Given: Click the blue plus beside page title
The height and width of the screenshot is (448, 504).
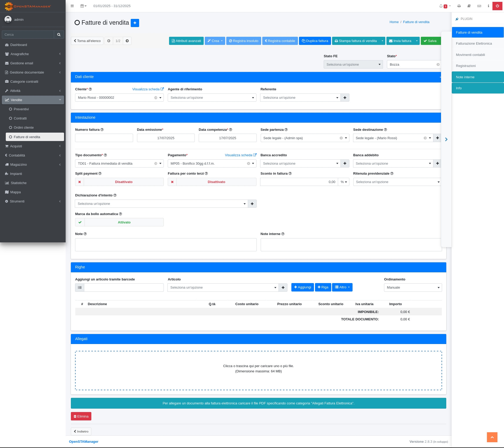Looking at the screenshot, I should pos(135,23).
